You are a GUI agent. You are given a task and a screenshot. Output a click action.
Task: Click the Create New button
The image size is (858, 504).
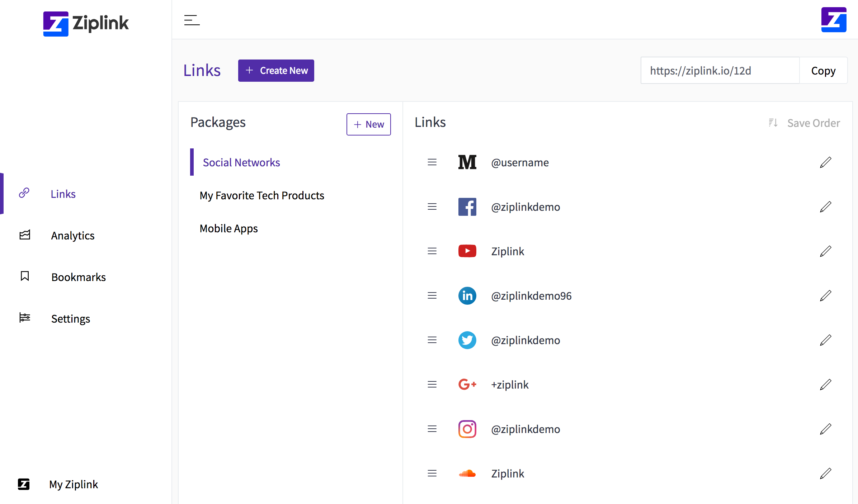coord(276,71)
